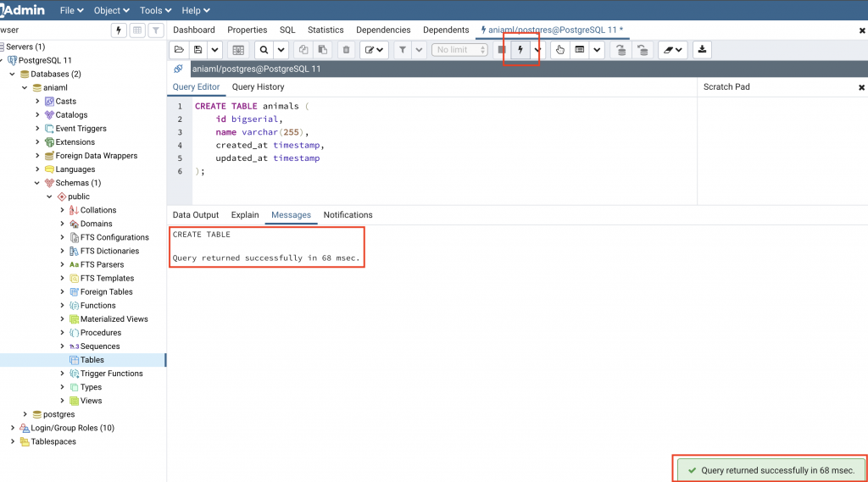Open the execute options dropdown arrow
The width and height of the screenshot is (868, 482).
[x=537, y=50]
